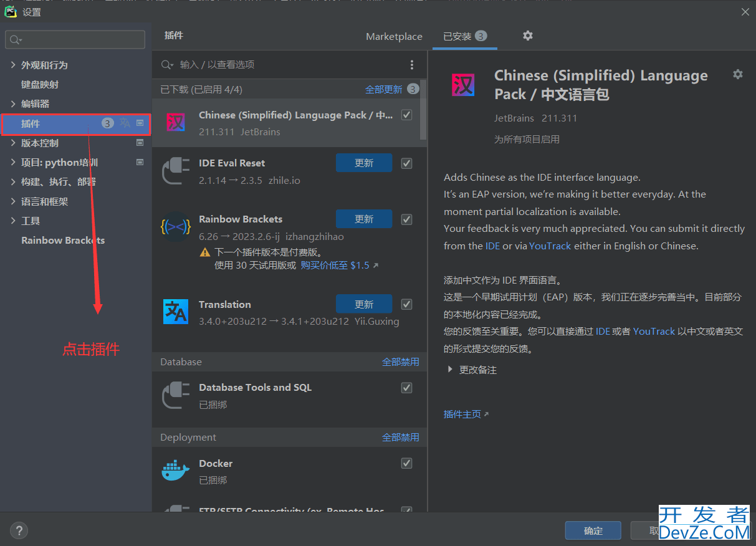Expand the 版本控制 tree node
Screen dimensions: 756x546
coord(13,143)
